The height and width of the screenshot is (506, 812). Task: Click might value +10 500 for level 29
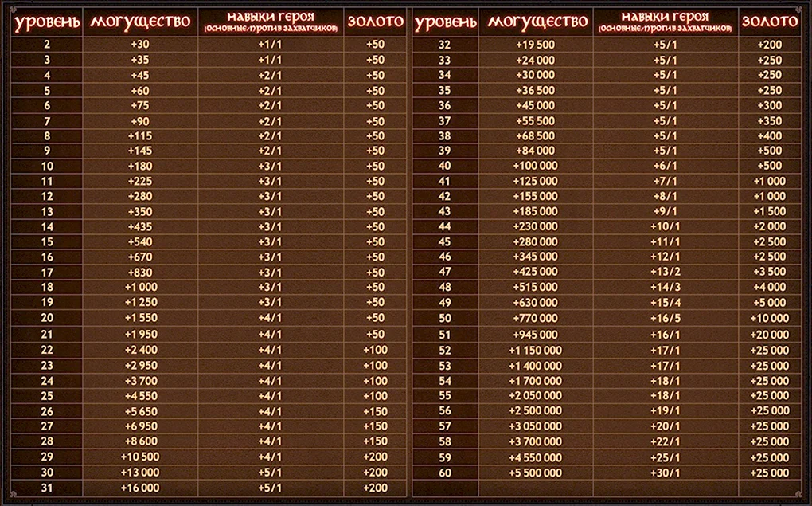click(140, 457)
